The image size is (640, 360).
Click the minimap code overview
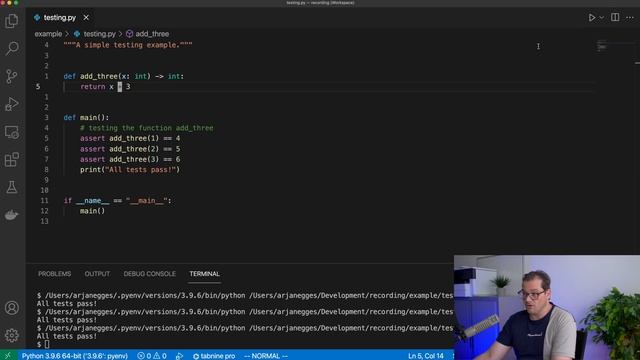coord(602,46)
